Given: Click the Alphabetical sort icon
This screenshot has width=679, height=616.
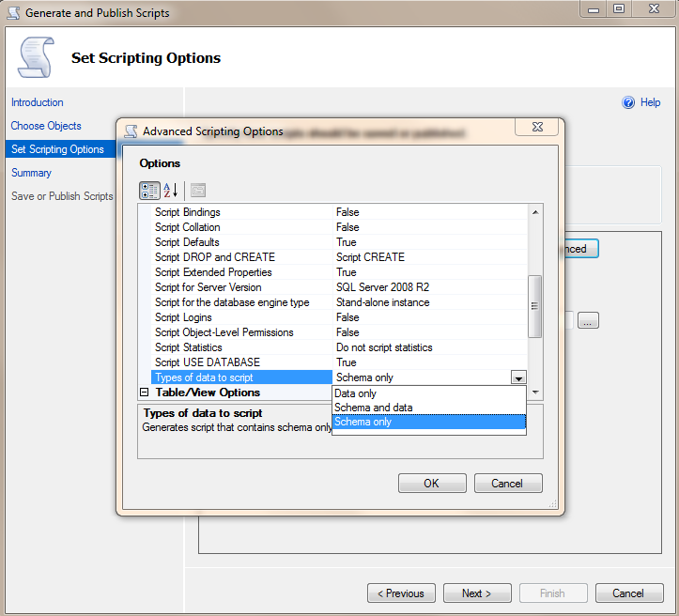Looking at the screenshot, I should [x=171, y=190].
